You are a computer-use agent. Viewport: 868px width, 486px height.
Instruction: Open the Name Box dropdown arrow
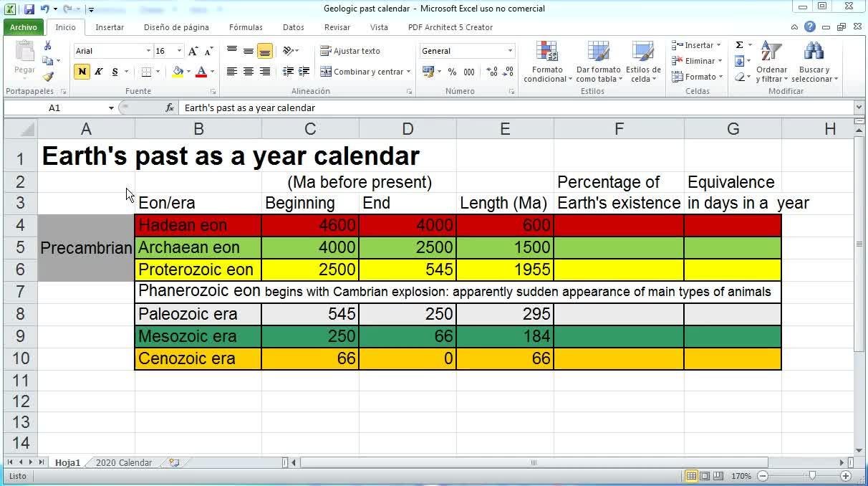coord(111,108)
